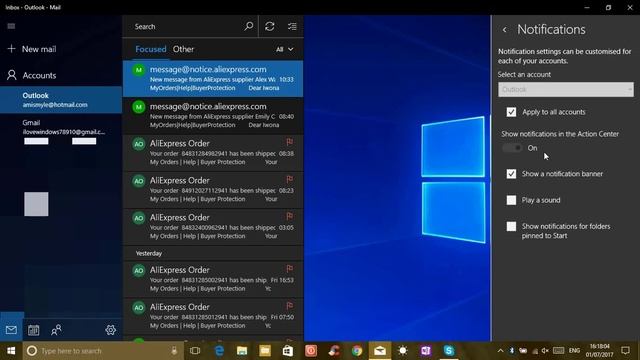Viewport: 640px width, 360px height.
Task: Open the AliExpress Order email from 08:23
Action: [x=213, y=190]
